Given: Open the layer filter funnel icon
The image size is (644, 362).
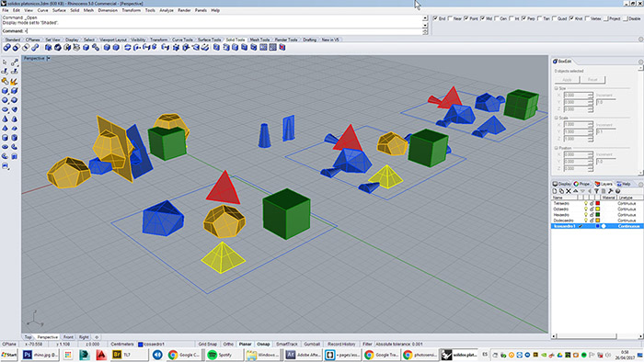Looking at the screenshot, I should click(596, 191).
